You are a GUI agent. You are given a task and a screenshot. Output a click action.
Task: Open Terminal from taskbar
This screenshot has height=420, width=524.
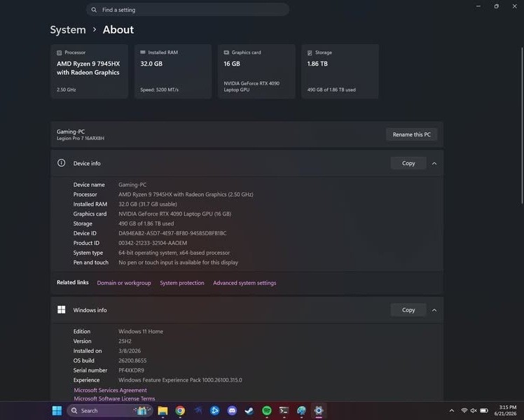284,411
